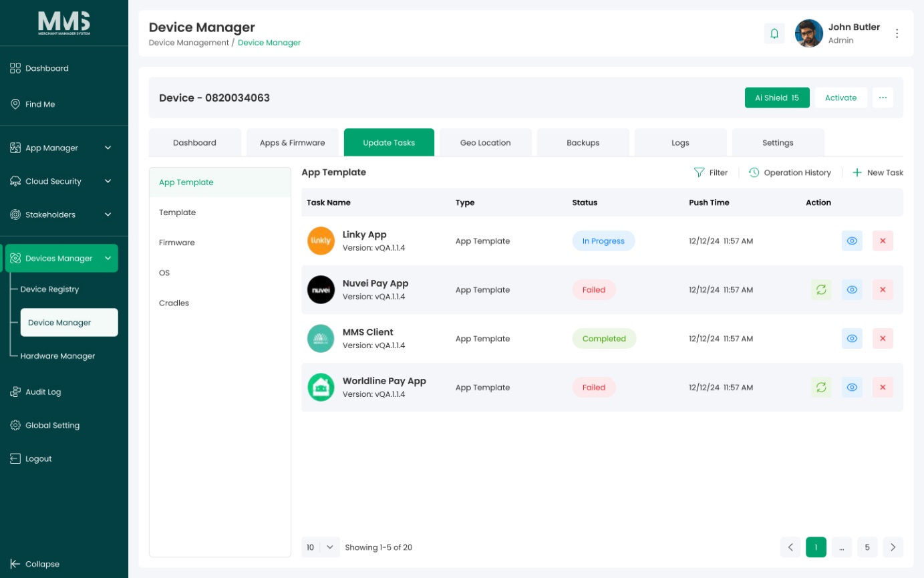Switch to Apps & Firmware tab
924x578 pixels.
point(293,142)
